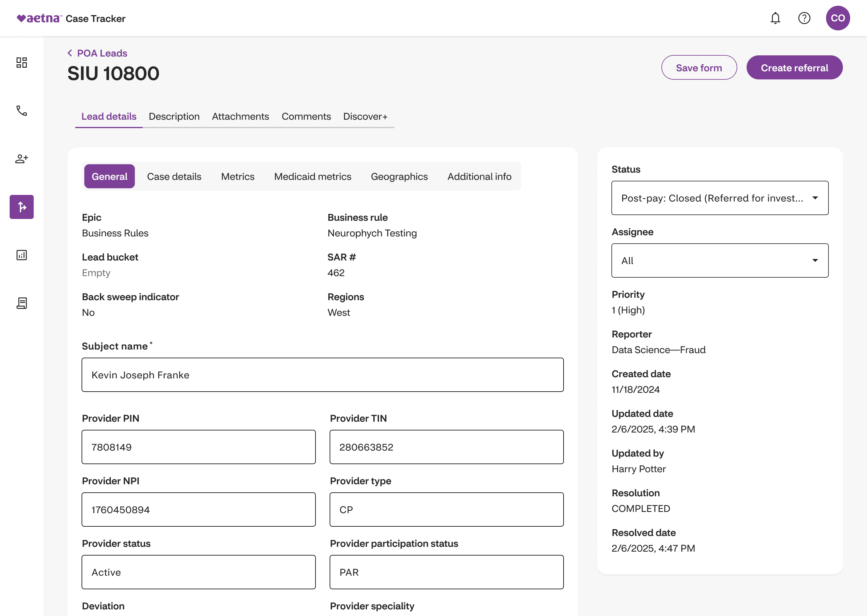Open the CO user avatar menu
Viewport: 867px width, 616px height.
click(x=837, y=18)
